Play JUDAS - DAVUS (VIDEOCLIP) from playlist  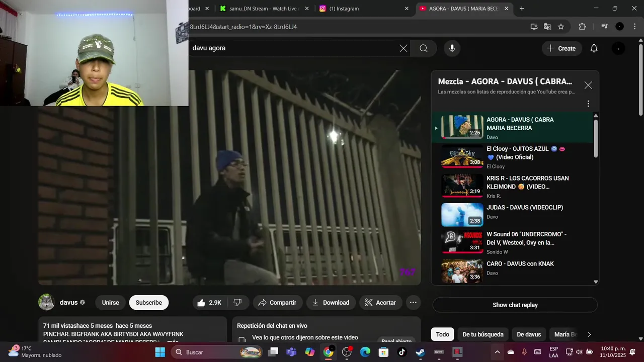(x=512, y=215)
